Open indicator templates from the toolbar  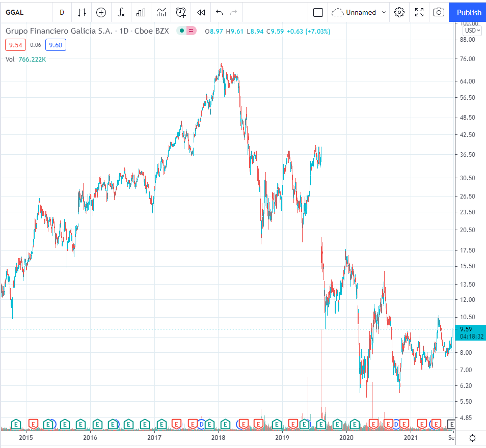pos(160,12)
